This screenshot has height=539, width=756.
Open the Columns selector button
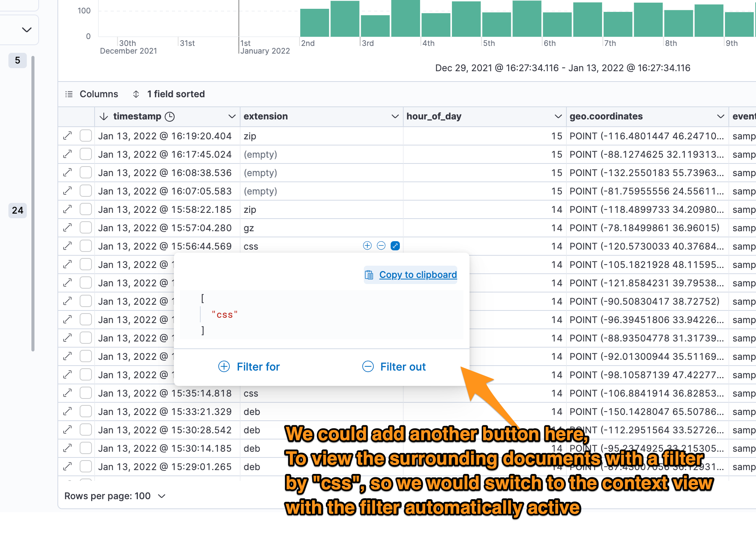point(92,94)
